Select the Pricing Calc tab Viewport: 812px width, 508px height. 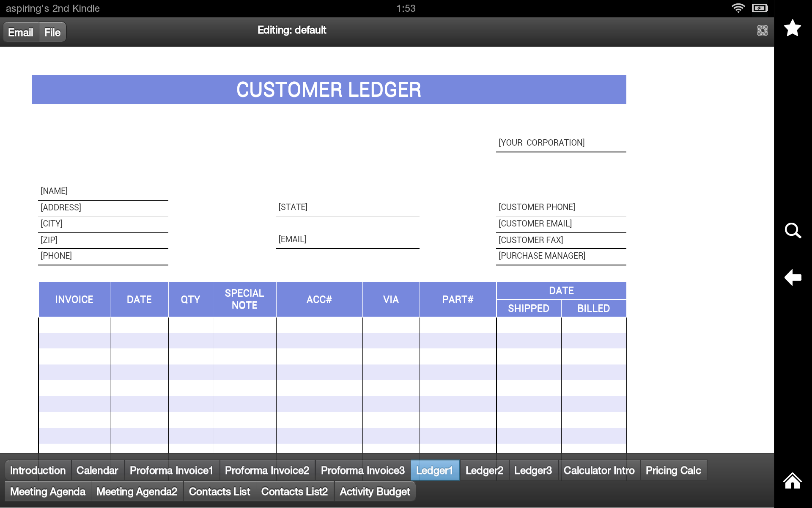click(x=673, y=470)
